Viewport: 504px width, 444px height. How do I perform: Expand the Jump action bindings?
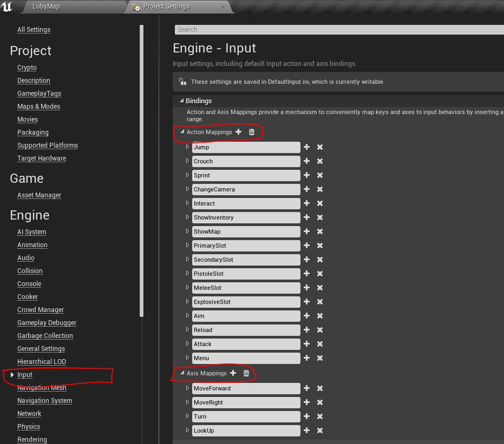187,147
